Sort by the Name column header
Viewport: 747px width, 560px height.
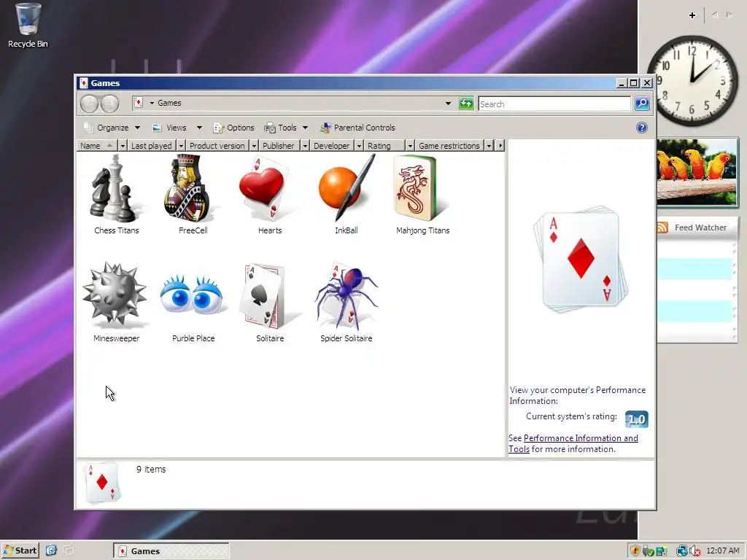click(97, 146)
